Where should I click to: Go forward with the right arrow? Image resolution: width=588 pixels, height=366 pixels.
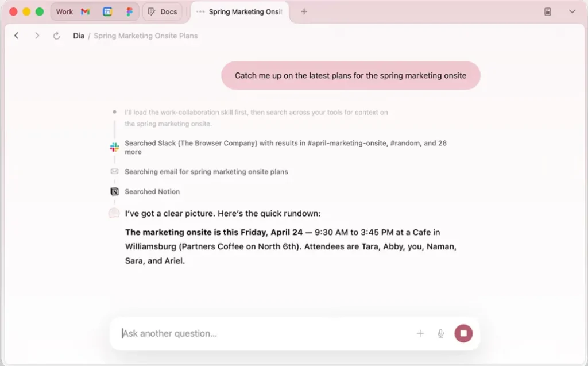(x=37, y=36)
